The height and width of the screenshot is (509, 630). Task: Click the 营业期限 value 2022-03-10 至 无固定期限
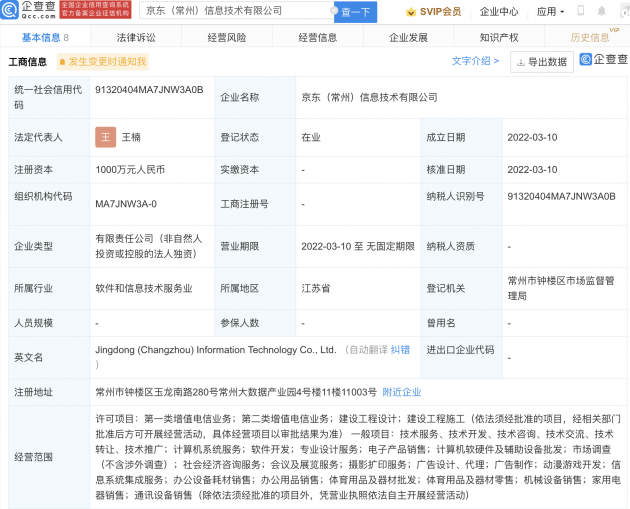pos(358,246)
